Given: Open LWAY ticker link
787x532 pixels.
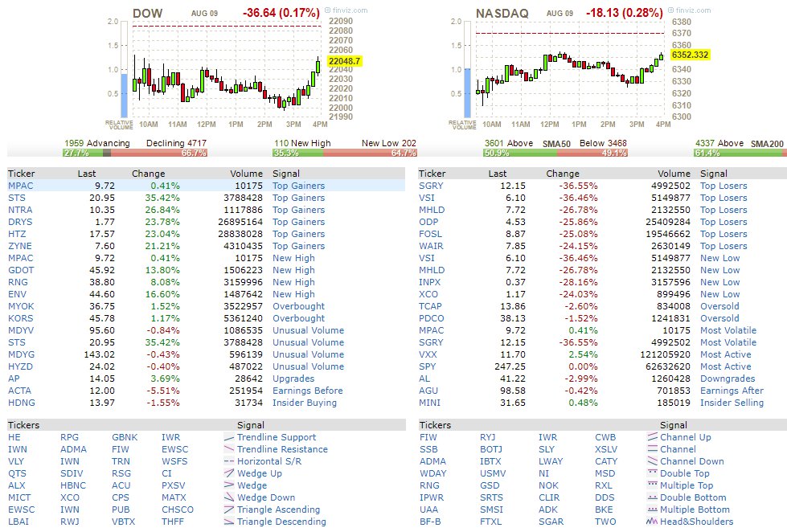Looking at the screenshot, I should [x=551, y=461].
